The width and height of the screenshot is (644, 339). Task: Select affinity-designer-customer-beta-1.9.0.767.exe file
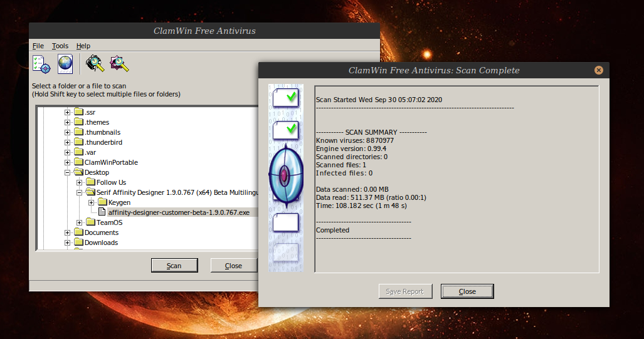coord(179,212)
